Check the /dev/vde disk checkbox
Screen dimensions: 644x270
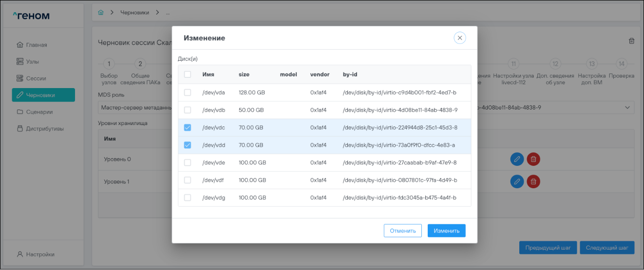click(188, 162)
